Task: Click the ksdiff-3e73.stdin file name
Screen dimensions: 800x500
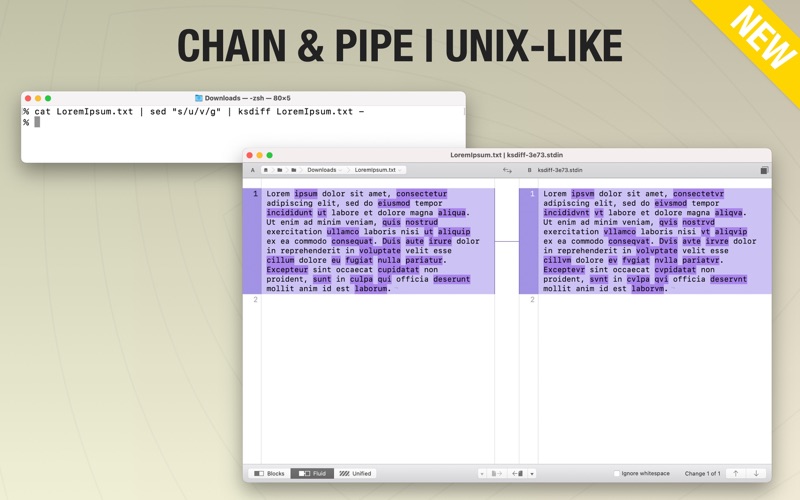Action: pos(560,170)
